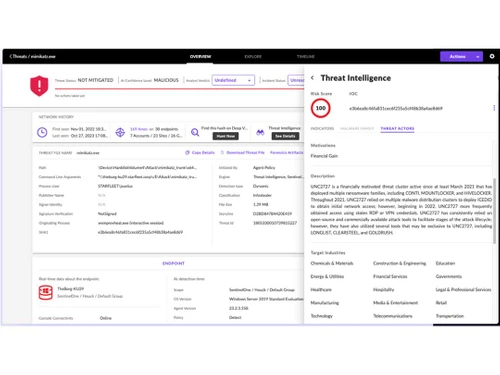Click the clock icon in Network History
Viewport: 500px width, 375px height.
(x=42, y=132)
